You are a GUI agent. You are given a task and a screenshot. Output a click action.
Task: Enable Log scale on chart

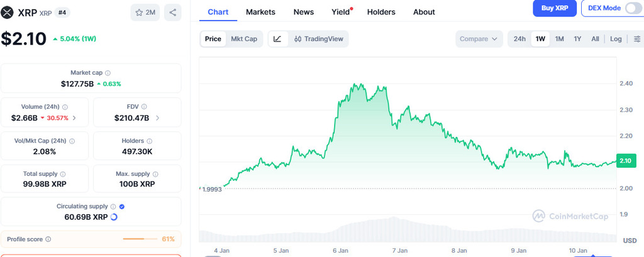click(x=616, y=39)
